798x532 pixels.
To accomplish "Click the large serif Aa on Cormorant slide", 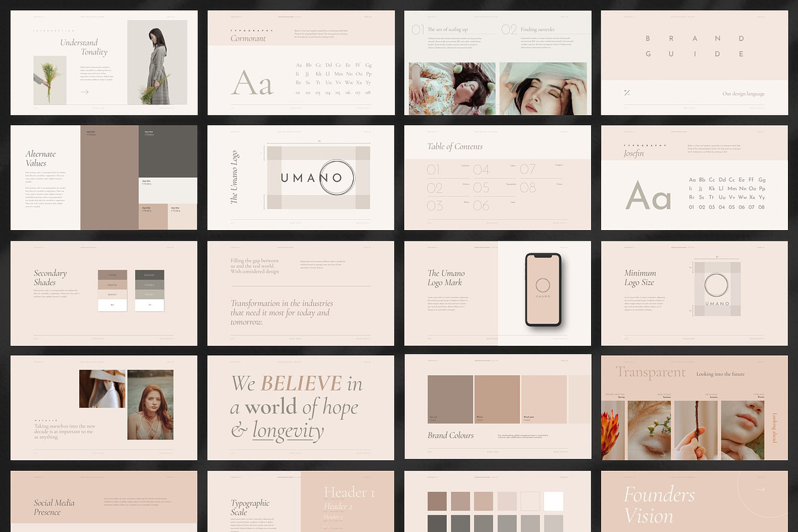I will (x=252, y=83).
